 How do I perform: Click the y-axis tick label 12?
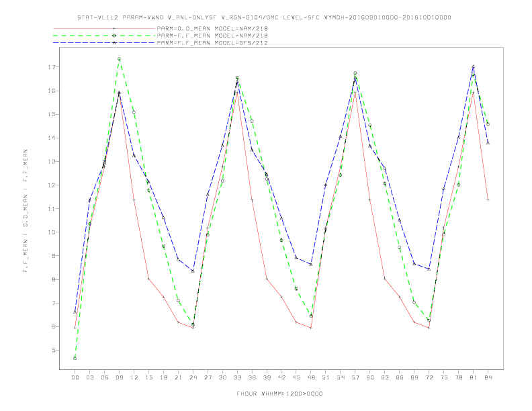[51, 185]
